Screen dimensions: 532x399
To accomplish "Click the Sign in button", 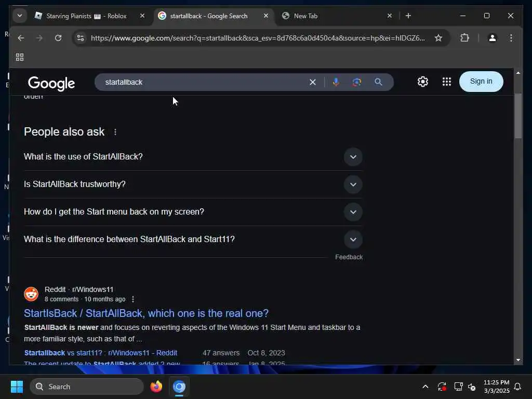I will [x=481, y=82].
